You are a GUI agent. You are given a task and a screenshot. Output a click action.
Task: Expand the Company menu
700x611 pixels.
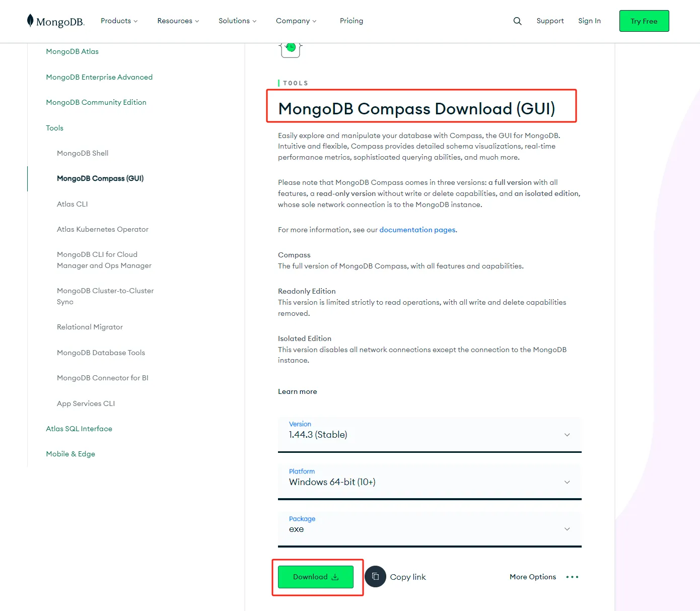point(296,21)
